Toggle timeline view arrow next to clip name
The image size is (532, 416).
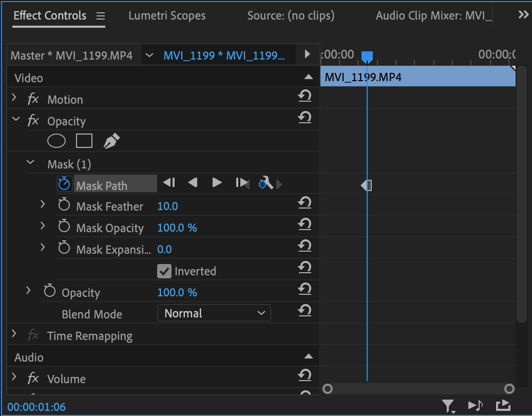[x=307, y=54]
